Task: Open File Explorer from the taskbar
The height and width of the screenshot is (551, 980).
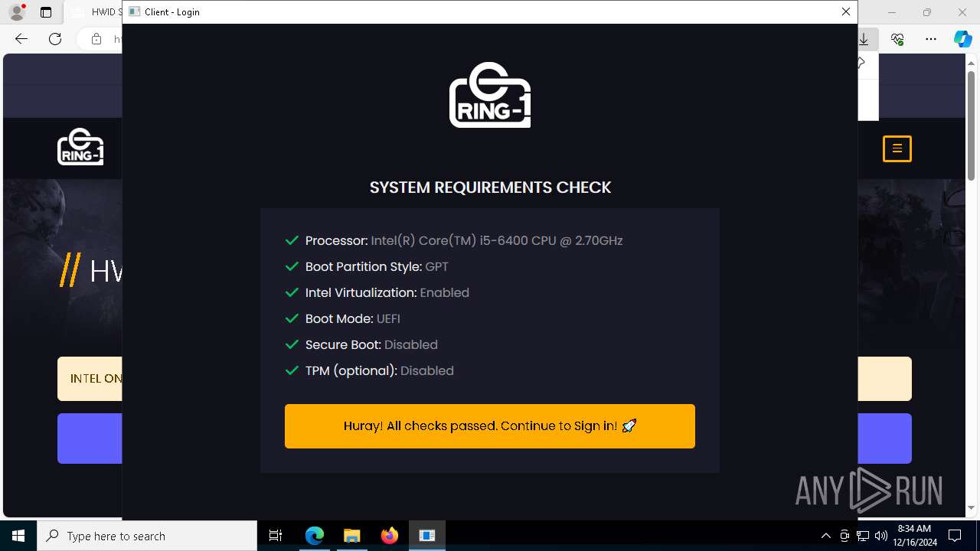Action: pos(352,536)
